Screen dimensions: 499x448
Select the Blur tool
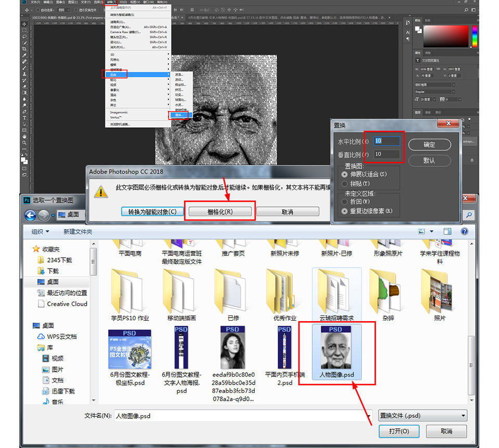[24, 99]
